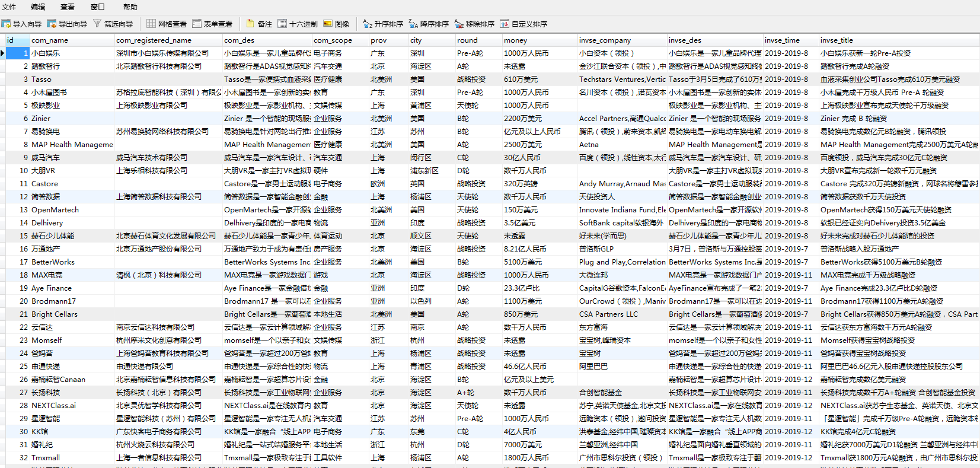Launch the 导出向导 export wizard
Viewport: 980px width, 468px height.
pyautogui.click(x=68, y=24)
